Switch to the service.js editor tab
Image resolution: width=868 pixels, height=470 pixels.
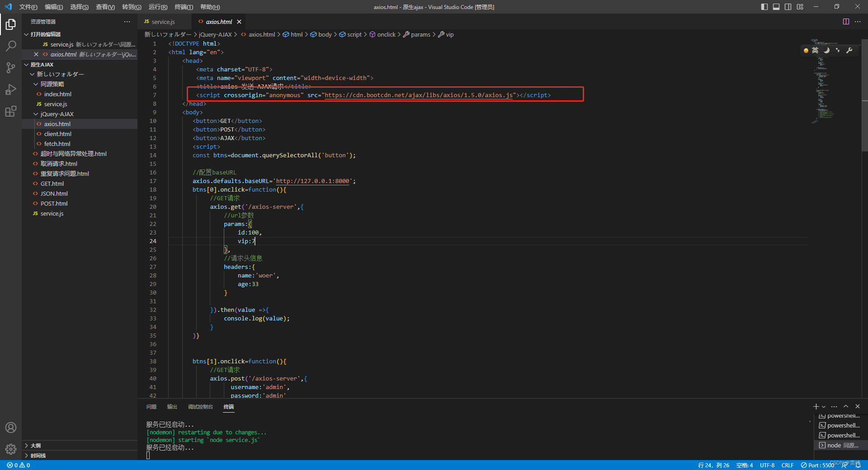[x=163, y=22]
